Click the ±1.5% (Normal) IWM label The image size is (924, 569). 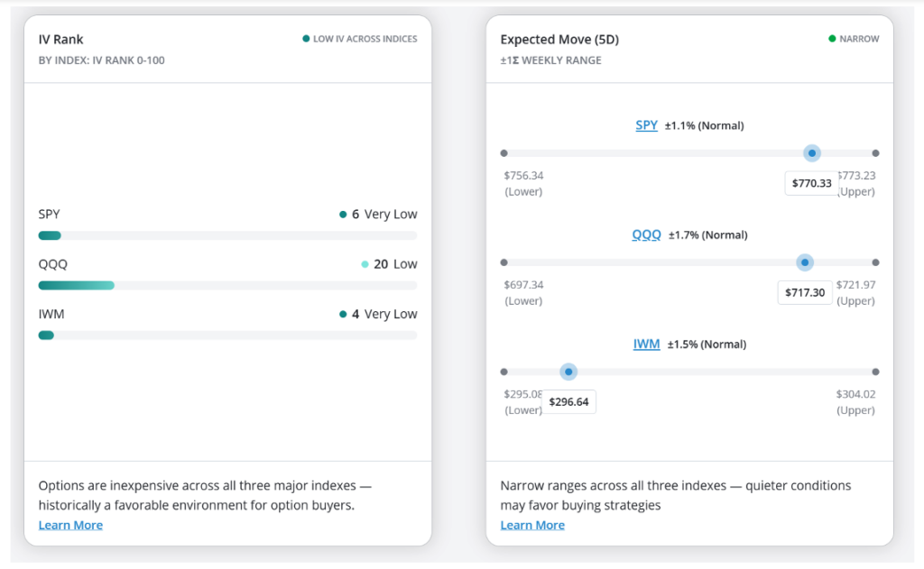tap(707, 344)
